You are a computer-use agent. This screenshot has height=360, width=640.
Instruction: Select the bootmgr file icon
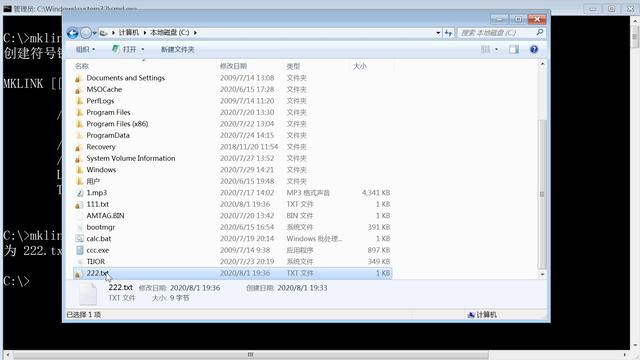[x=80, y=227]
